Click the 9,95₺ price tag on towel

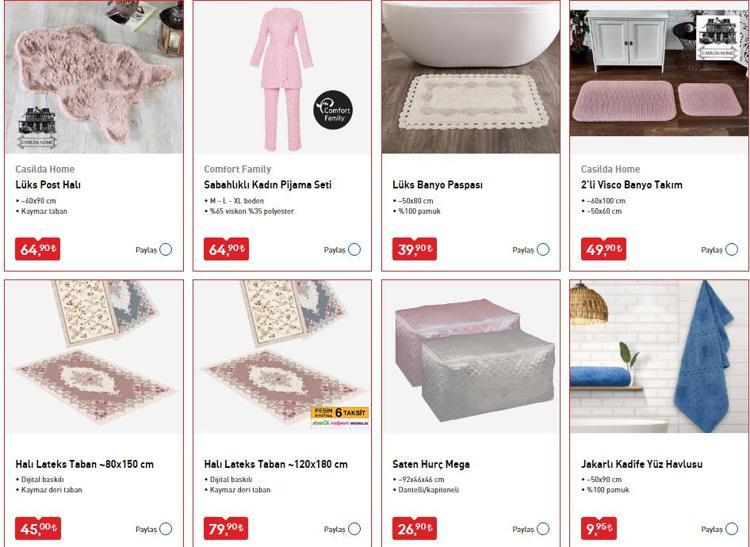point(598,528)
